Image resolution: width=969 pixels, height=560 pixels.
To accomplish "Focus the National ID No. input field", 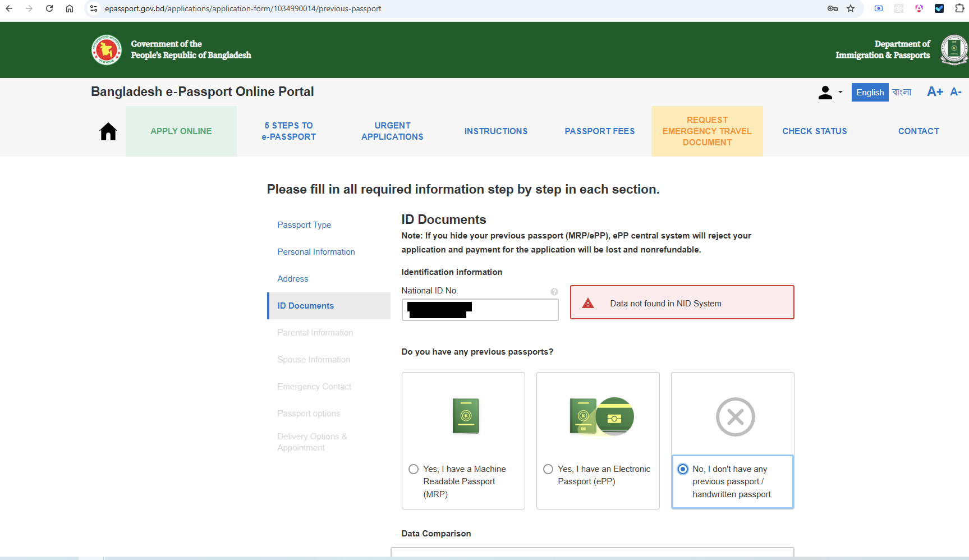I will 480,310.
